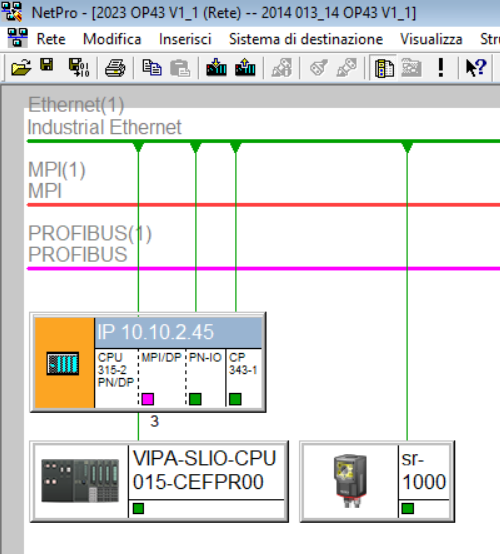The height and width of the screenshot is (554, 500).
Task: Select the VIPA-SLIO-CPU 015-CEFPR00 label
Action: point(204,471)
